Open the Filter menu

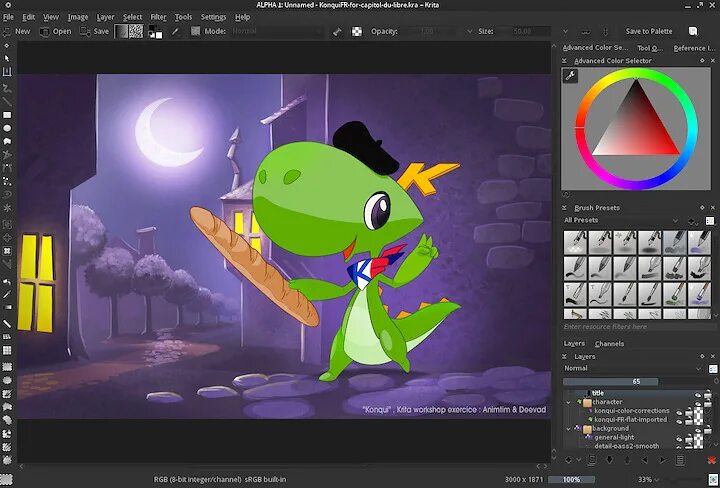click(x=158, y=17)
